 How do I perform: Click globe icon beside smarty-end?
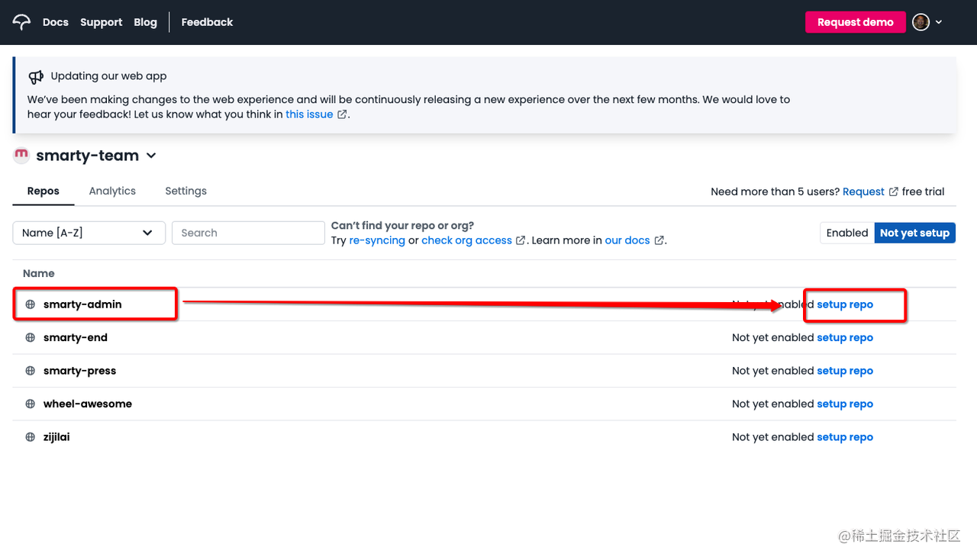tap(31, 338)
